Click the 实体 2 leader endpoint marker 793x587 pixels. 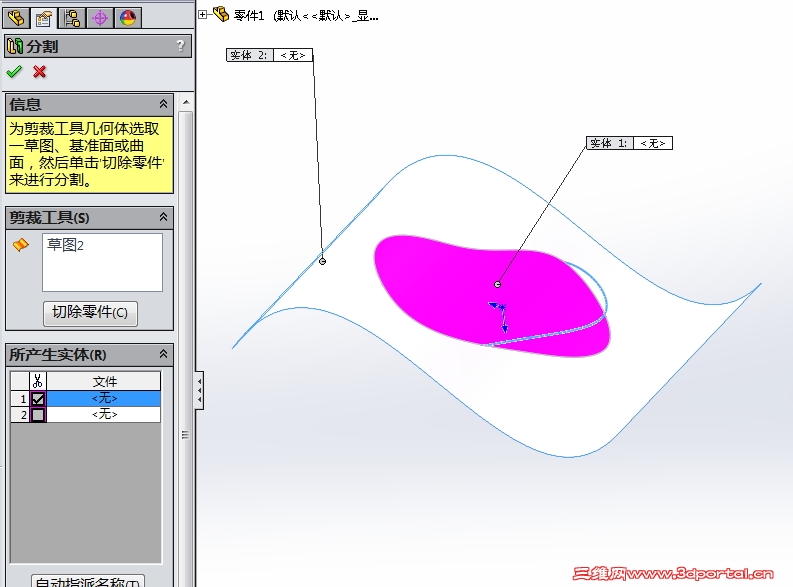coord(323,261)
